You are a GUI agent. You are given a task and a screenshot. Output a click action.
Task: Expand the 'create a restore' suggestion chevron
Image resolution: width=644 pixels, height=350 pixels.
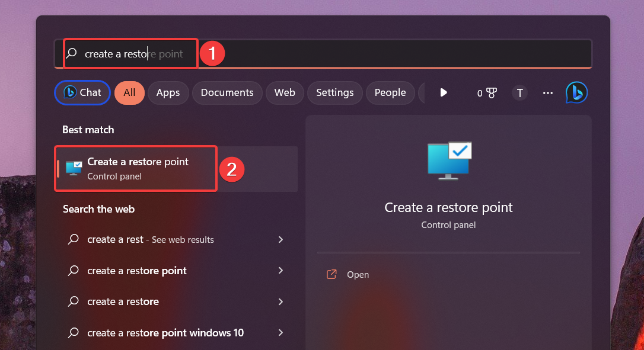[x=280, y=301]
